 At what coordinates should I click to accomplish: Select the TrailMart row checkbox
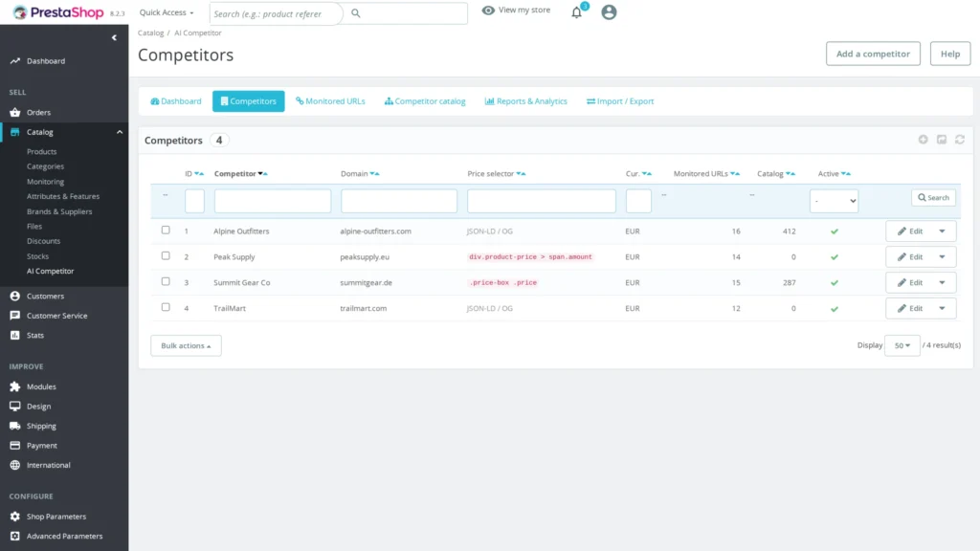[166, 307]
